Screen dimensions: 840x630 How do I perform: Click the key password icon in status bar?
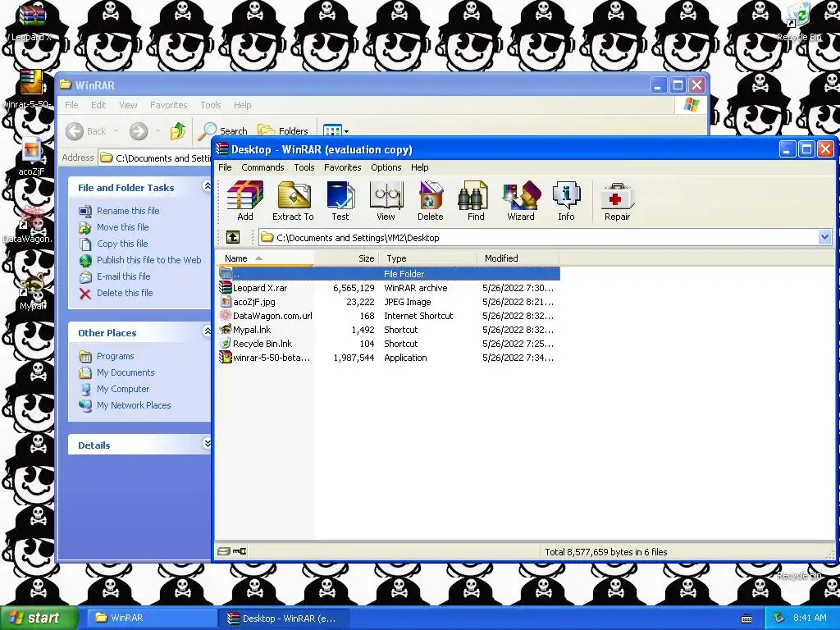click(240, 551)
